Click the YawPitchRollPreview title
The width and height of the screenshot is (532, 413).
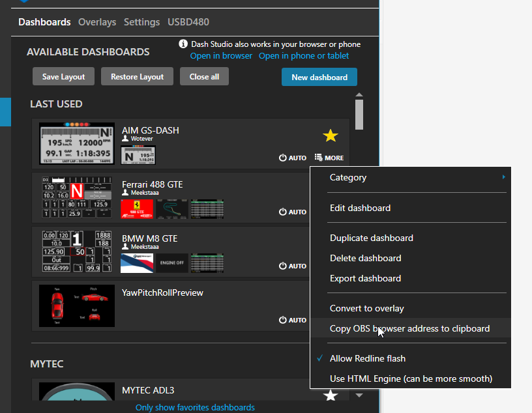(x=162, y=292)
